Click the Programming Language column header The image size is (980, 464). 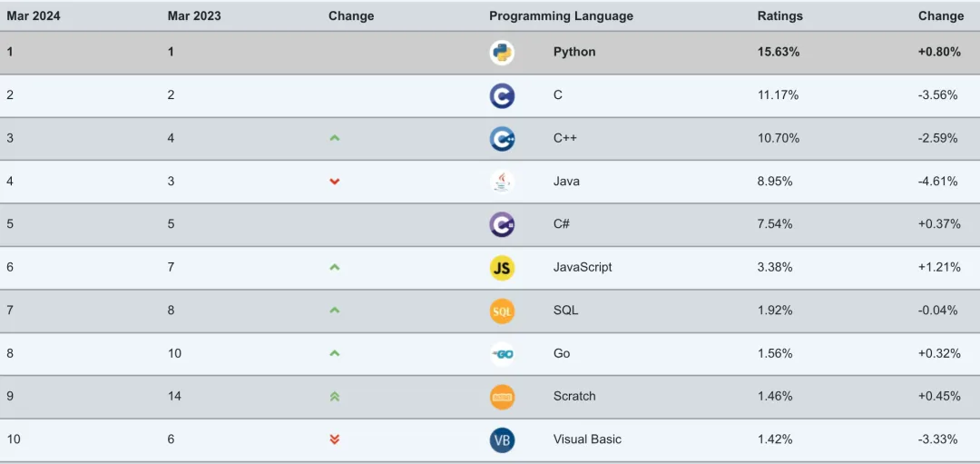point(561,15)
